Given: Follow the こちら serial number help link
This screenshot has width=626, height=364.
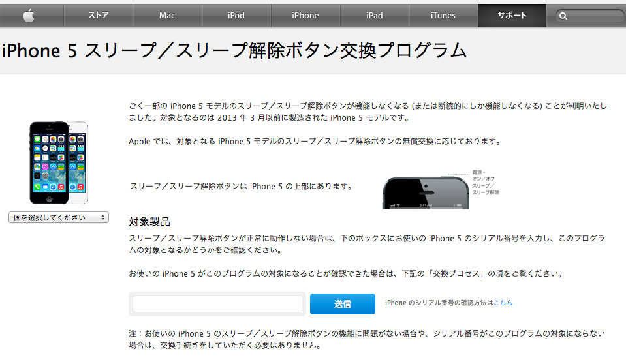Looking at the screenshot, I should (503, 303).
